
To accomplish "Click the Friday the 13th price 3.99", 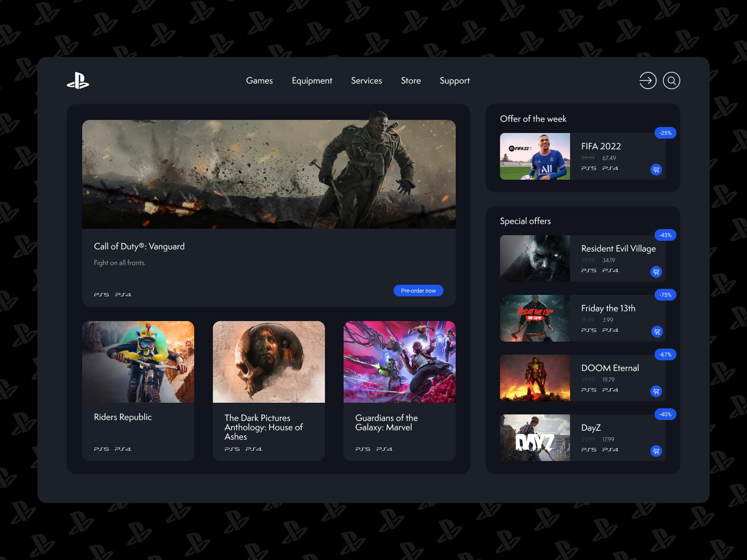I will coord(608,320).
